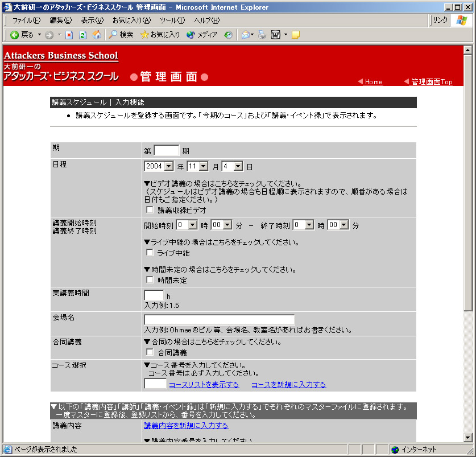Open the ファイル(F) menu
Viewport: 476px width, 457px height.
[x=26, y=20]
